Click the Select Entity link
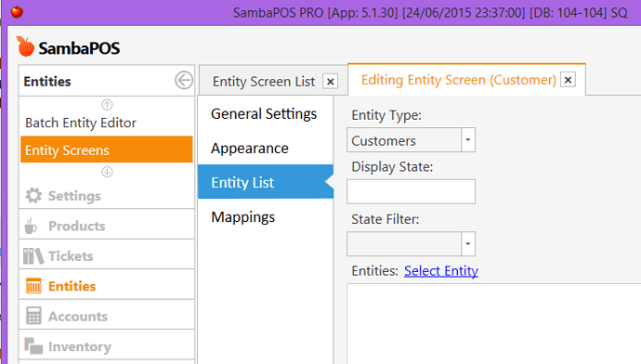 441,271
